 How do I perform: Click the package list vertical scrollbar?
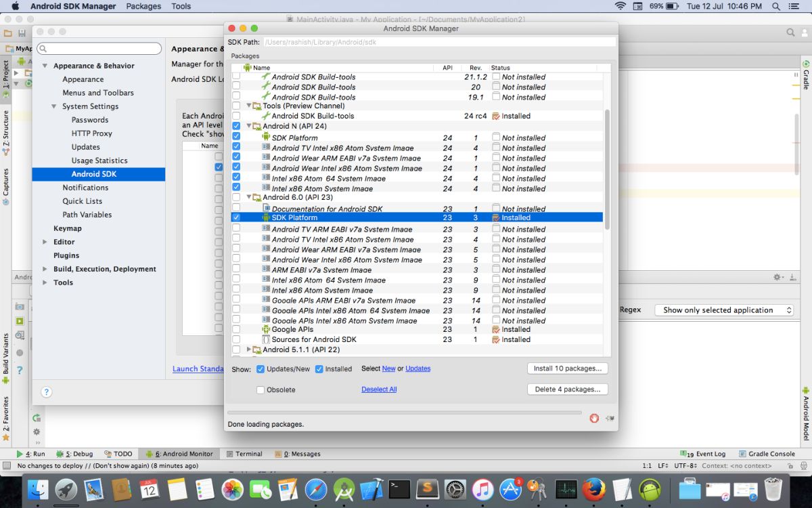tap(606, 169)
